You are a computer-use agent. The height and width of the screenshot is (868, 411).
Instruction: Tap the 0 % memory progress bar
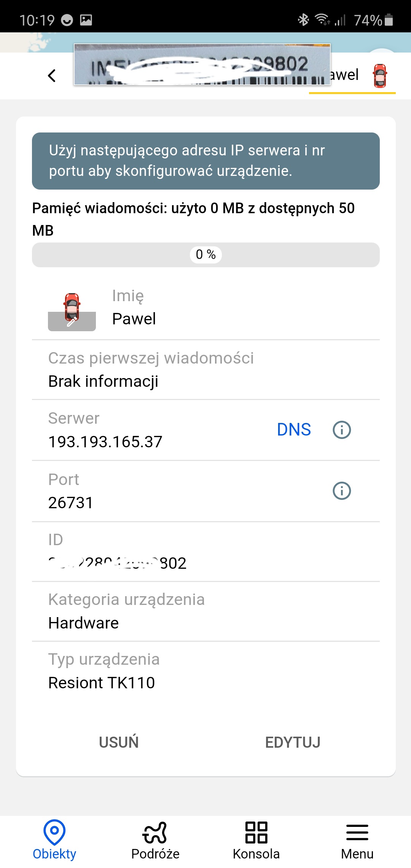[x=206, y=255]
